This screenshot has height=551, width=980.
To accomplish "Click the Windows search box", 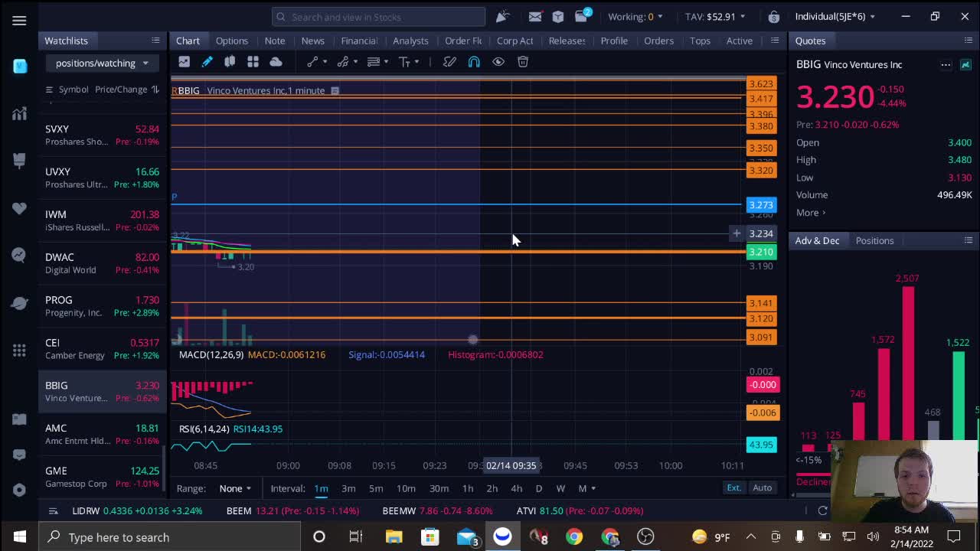I will click(168, 537).
